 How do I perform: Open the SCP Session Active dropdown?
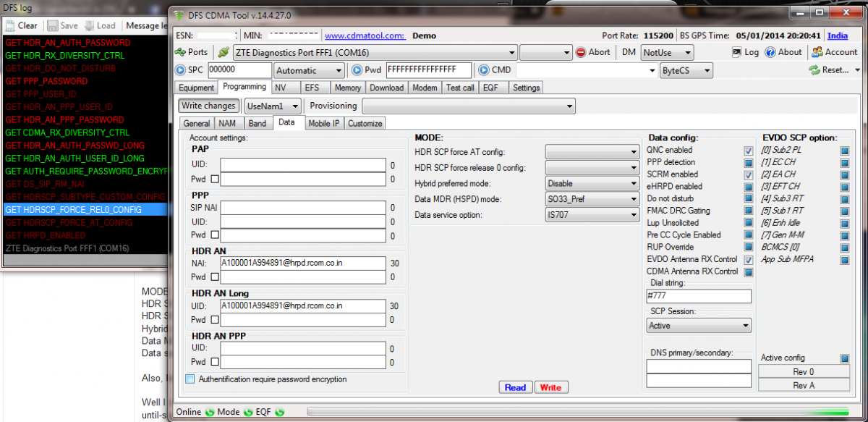[699, 326]
